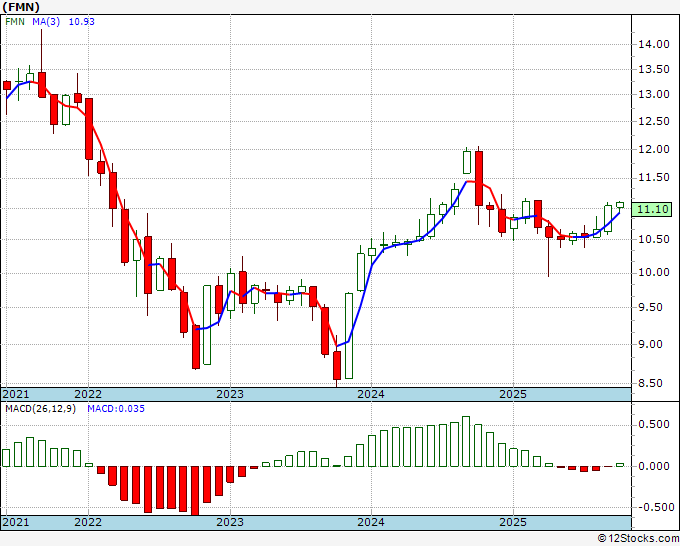
Task: Click the tallest green MACD histogram bar
Action: [x=466, y=441]
